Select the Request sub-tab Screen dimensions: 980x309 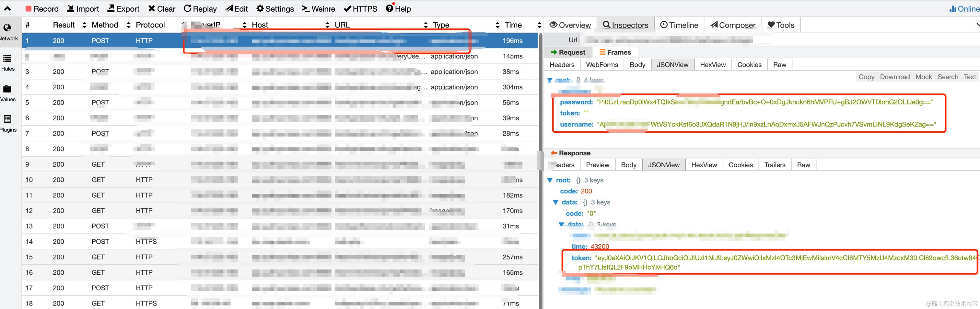click(x=567, y=52)
